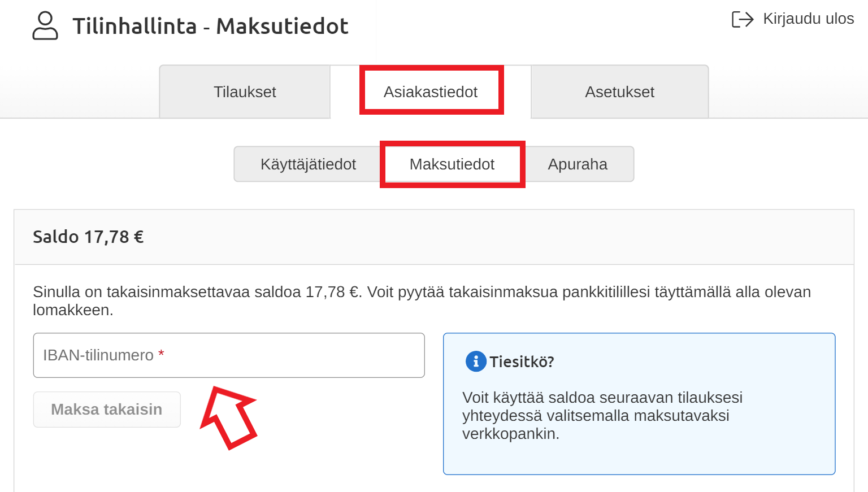The image size is (868, 492).
Task: Click the user account profile icon
Action: 45,26
